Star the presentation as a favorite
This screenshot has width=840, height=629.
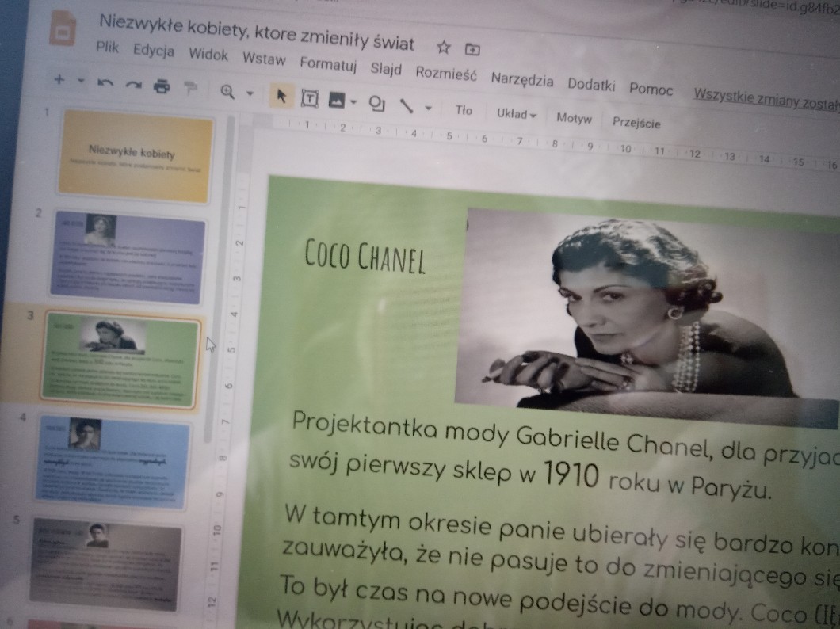pyautogui.click(x=444, y=48)
